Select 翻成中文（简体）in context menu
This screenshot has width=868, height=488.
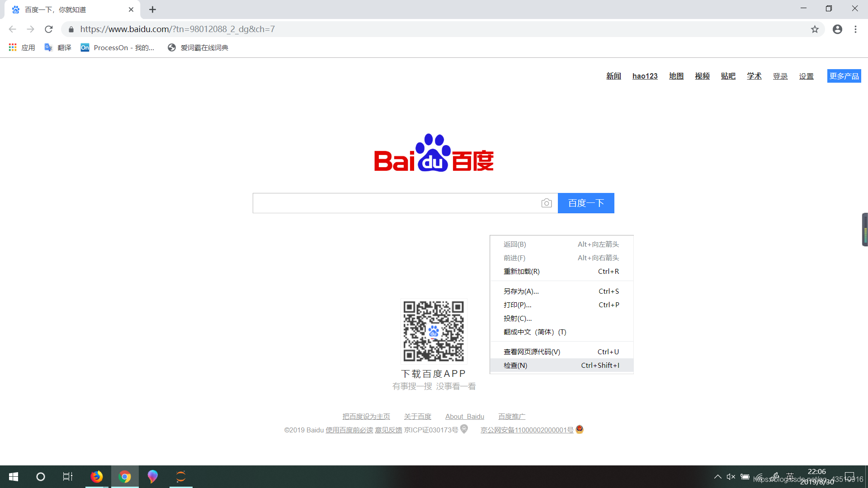pos(561,332)
